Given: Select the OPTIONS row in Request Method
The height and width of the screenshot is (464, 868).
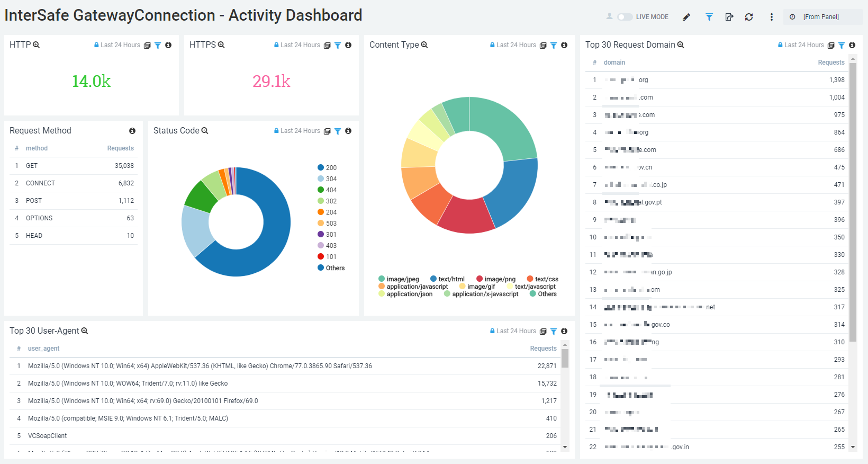Looking at the screenshot, I should tap(74, 218).
